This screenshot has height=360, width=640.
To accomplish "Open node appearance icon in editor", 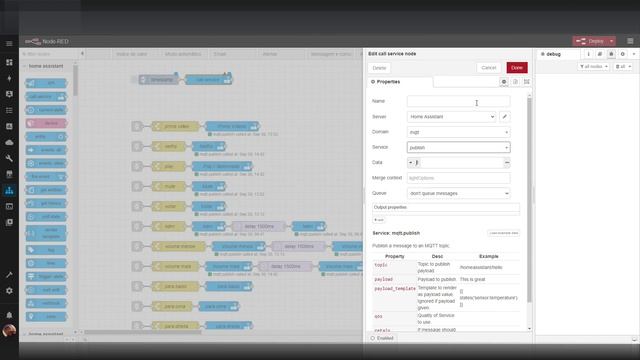I will tap(527, 82).
